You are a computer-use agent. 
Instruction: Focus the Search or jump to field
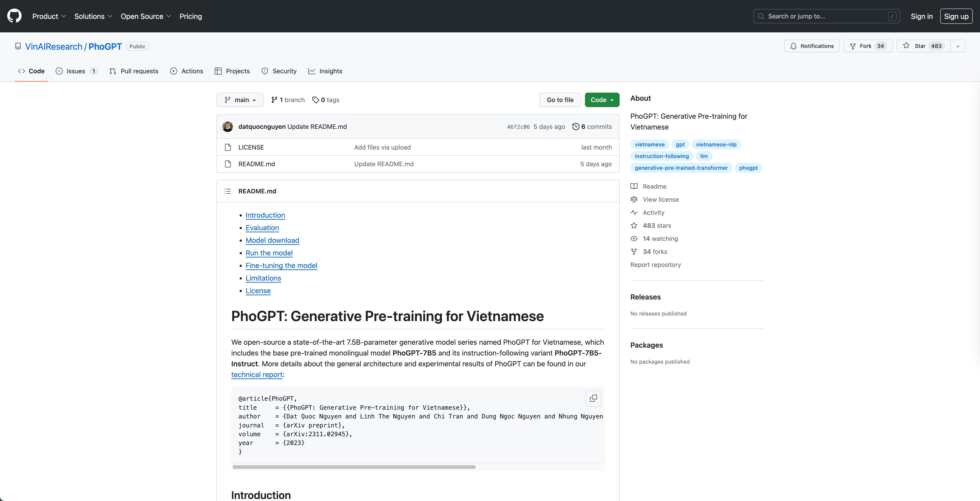[826, 16]
